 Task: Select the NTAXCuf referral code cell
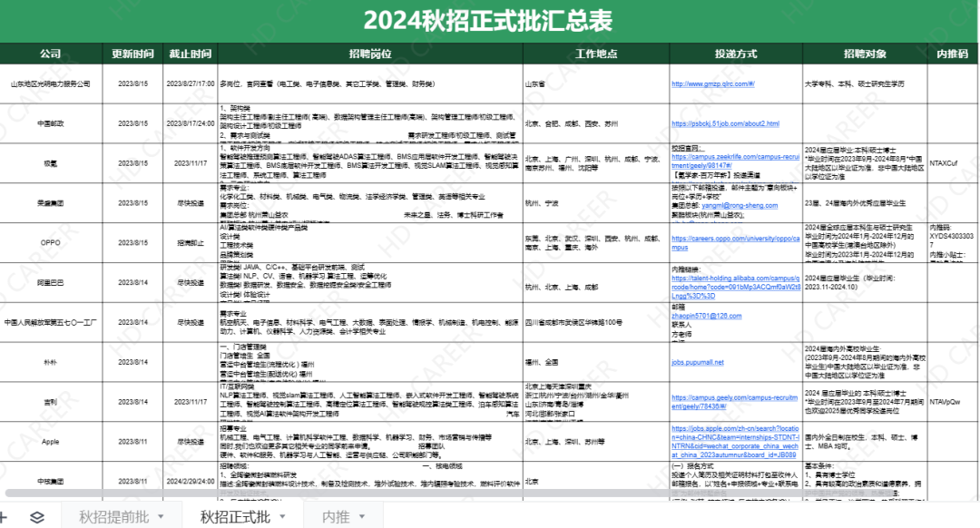[953, 163]
